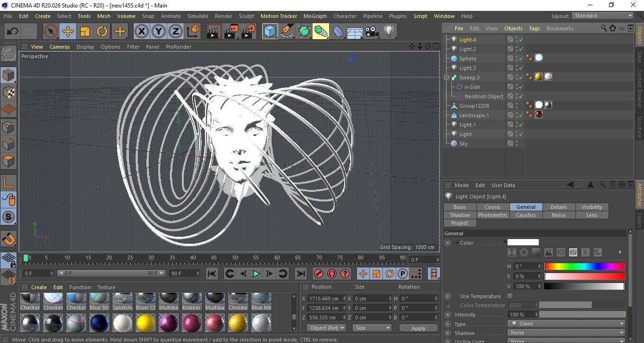Click the camera object icon
644x343 pixels.
pos(372,32)
